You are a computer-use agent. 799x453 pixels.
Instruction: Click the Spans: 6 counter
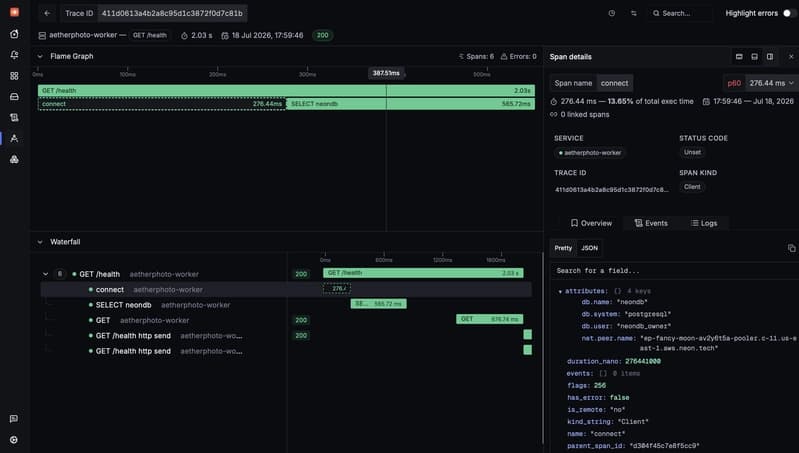point(476,57)
